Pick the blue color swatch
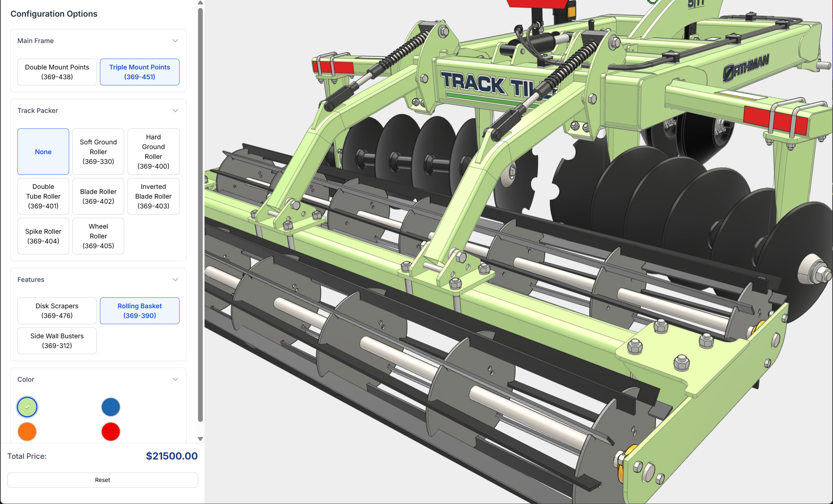This screenshot has height=504, width=833. [x=110, y=407]
